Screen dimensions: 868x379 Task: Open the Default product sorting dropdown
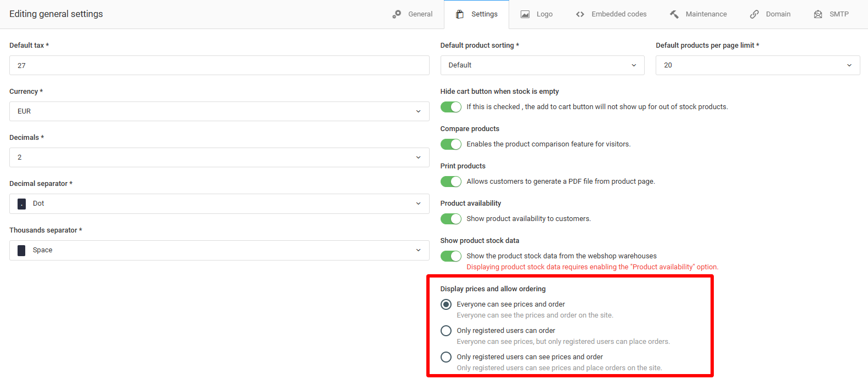pyautogui.click(x=543, y=65)
